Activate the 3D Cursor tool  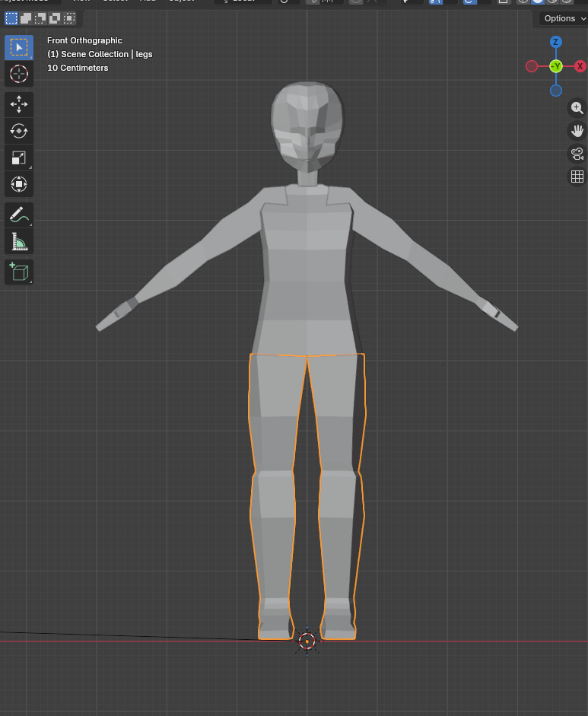pos(19,74)
